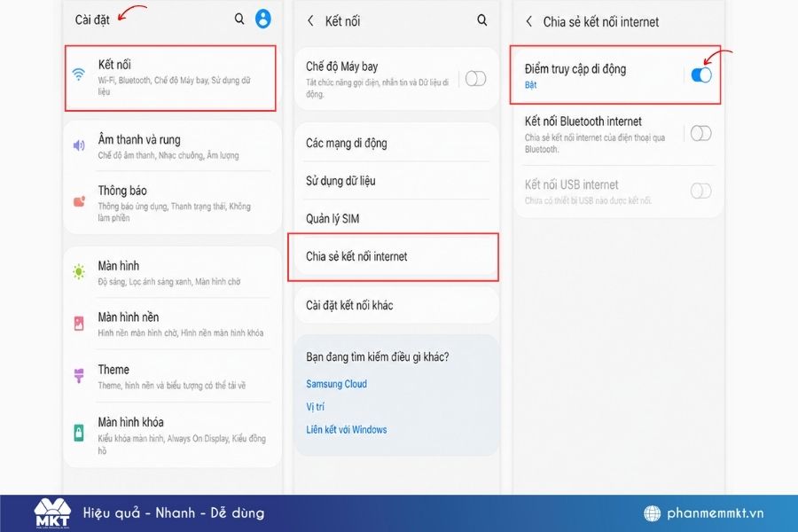Click the blue Bật status text
This screenshot has height=532, width=798.
click(x=530, y=85)
